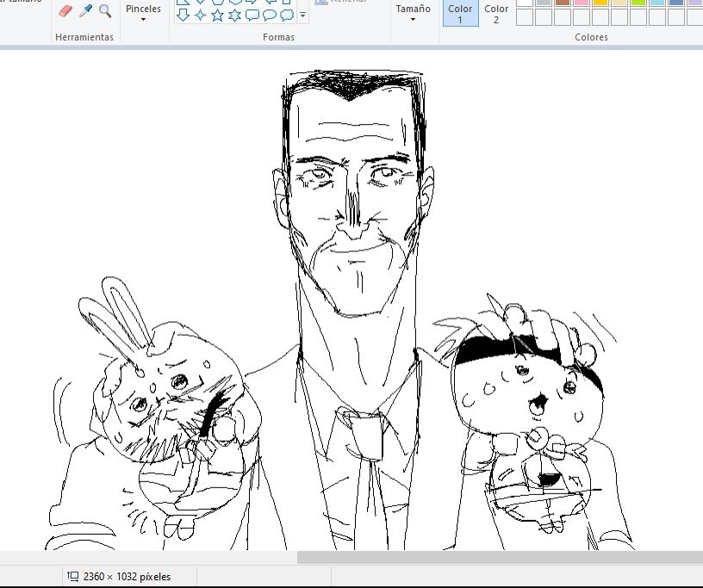The image size is (703, 588).
Task: Select the five-point star shape
Action: [217, 15]
